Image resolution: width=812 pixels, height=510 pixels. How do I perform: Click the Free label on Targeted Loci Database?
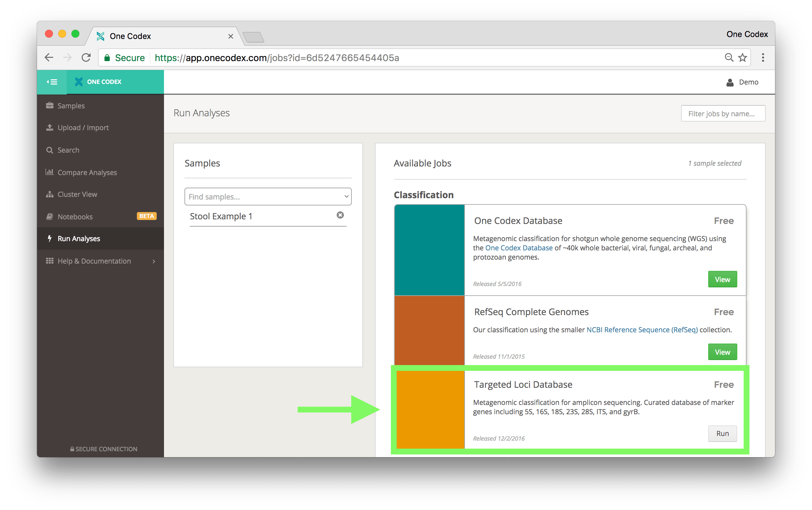[x=724, y=384]
